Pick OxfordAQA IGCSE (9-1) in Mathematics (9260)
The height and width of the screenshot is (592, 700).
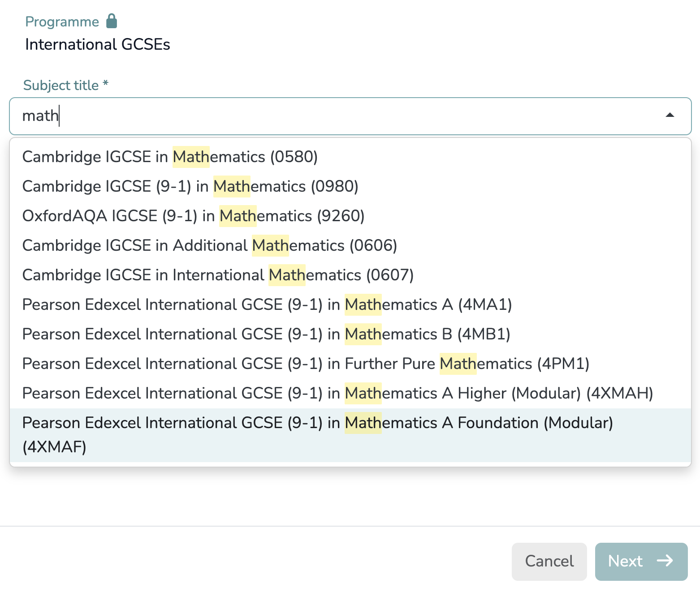(x=350, y=216)
